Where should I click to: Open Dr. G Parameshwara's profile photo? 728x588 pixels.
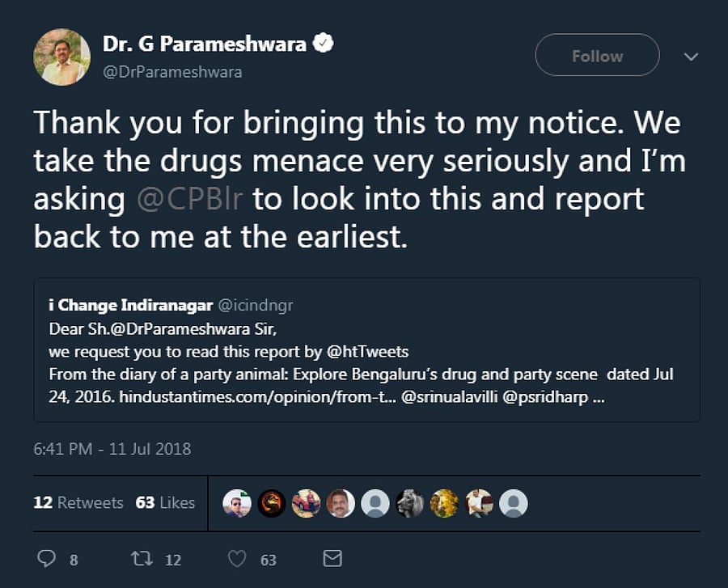pyautogui.click(x=61, y=57)
